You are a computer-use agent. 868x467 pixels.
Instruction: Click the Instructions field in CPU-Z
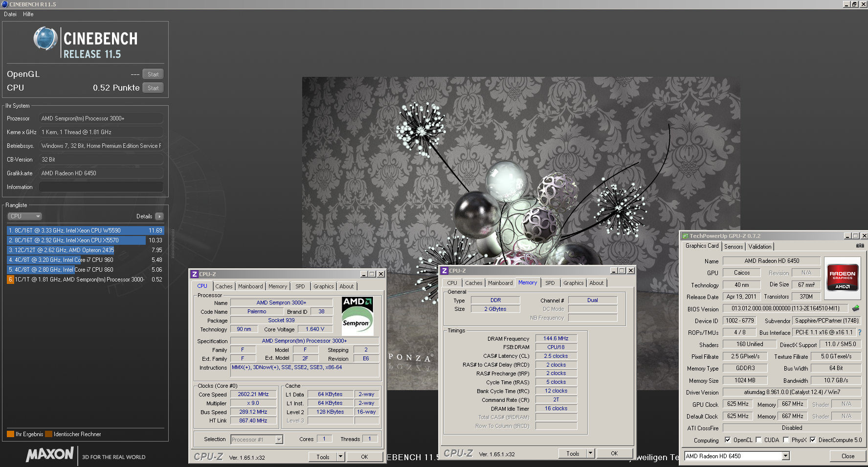point(305,371)
